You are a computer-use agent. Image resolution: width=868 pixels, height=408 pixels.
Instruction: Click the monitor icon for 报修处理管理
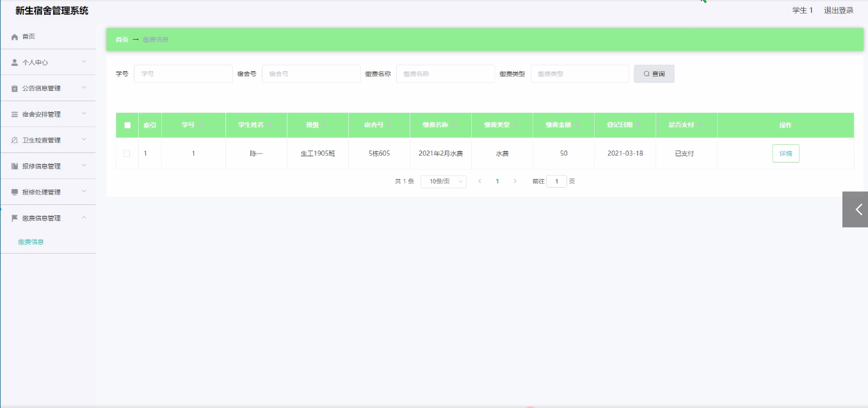15,192
